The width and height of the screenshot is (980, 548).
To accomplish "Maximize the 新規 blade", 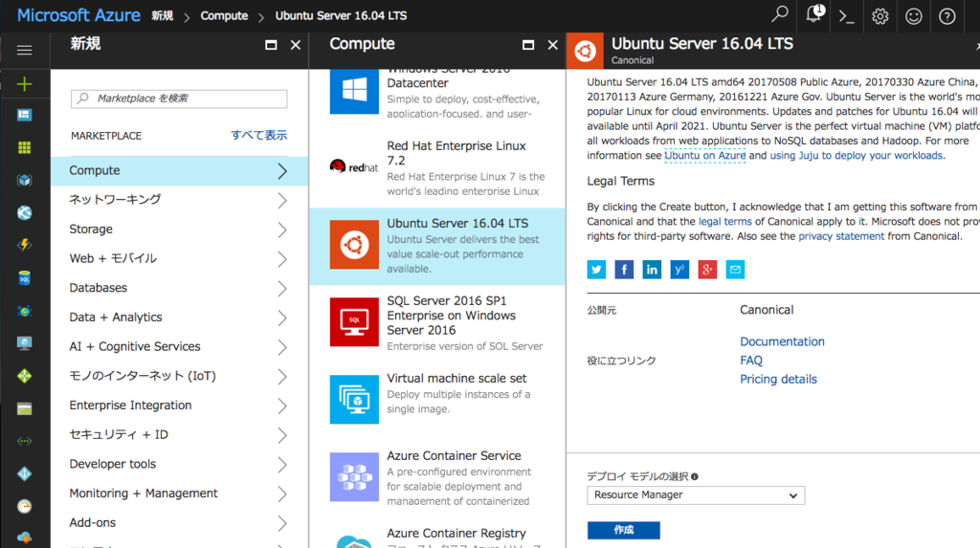I will 271,45.
